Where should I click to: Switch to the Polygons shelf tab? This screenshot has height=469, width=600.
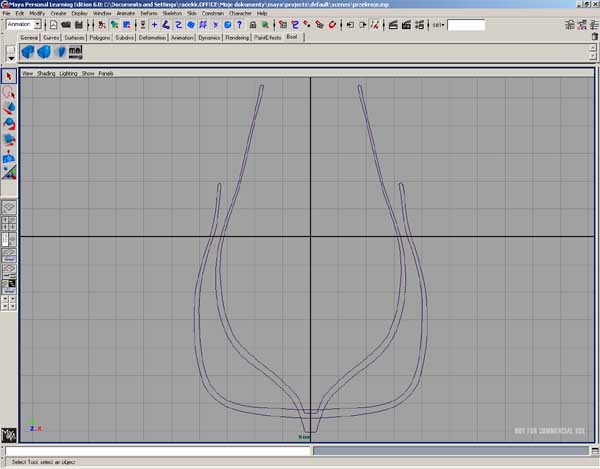click(x=100, y=37)
